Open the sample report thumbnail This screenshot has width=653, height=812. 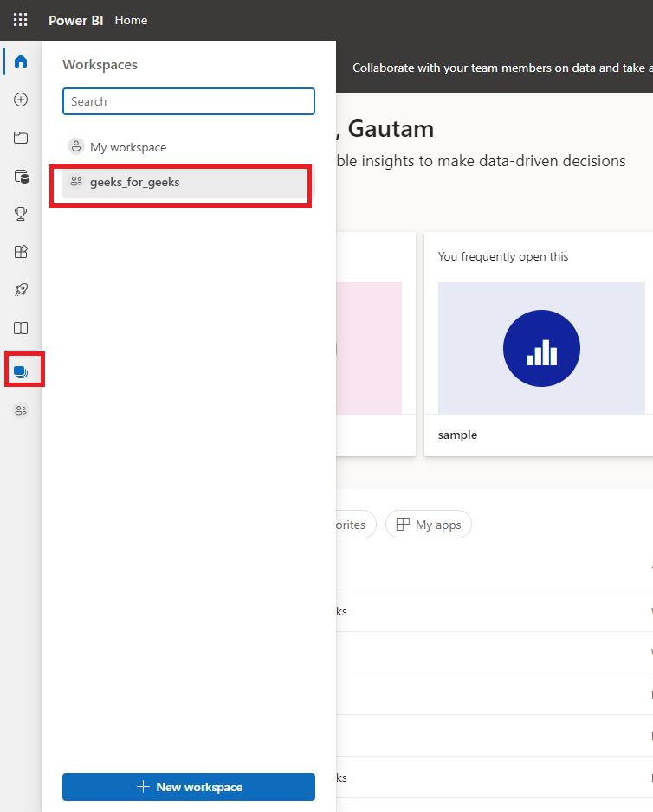(x=541, y=348)
